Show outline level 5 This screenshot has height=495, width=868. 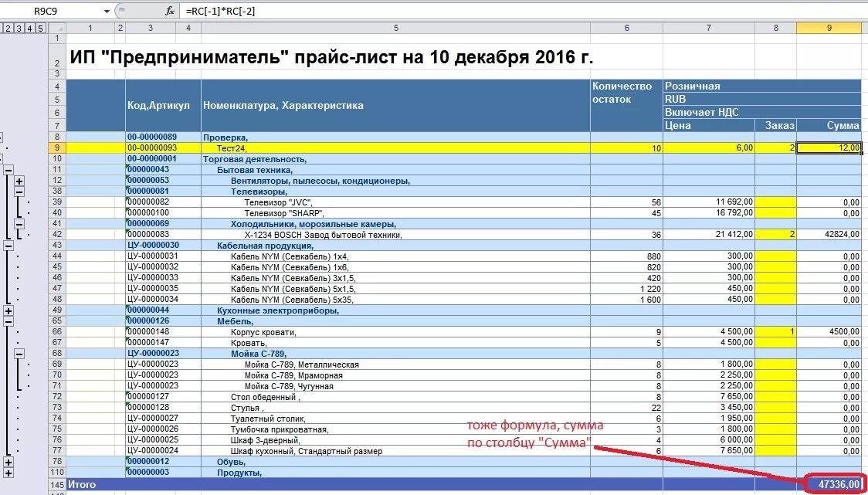(x=39, y=28)
